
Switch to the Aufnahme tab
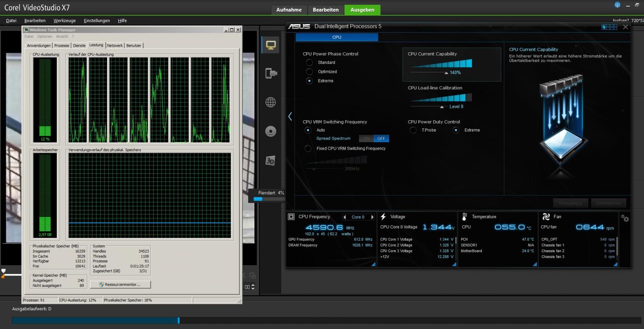point(289,10)
